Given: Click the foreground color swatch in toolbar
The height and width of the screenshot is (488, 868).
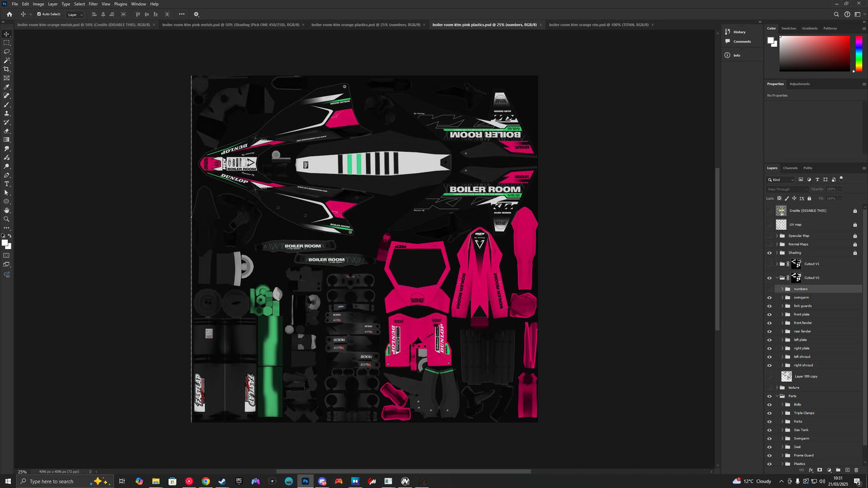Looking at the screenshot, I should pos(4,243).
